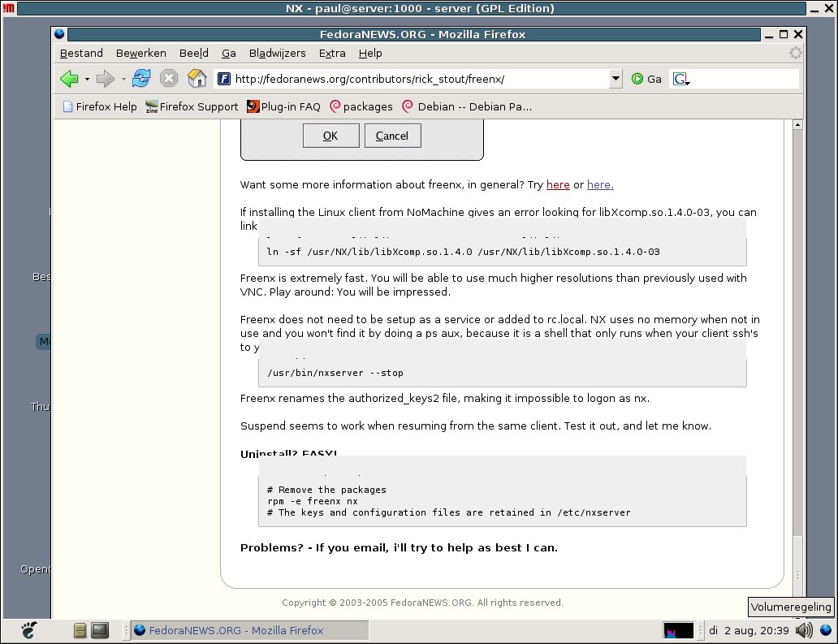Open the Help menu
Viewport: 838px width, 644px height.
tap(369, 53)
